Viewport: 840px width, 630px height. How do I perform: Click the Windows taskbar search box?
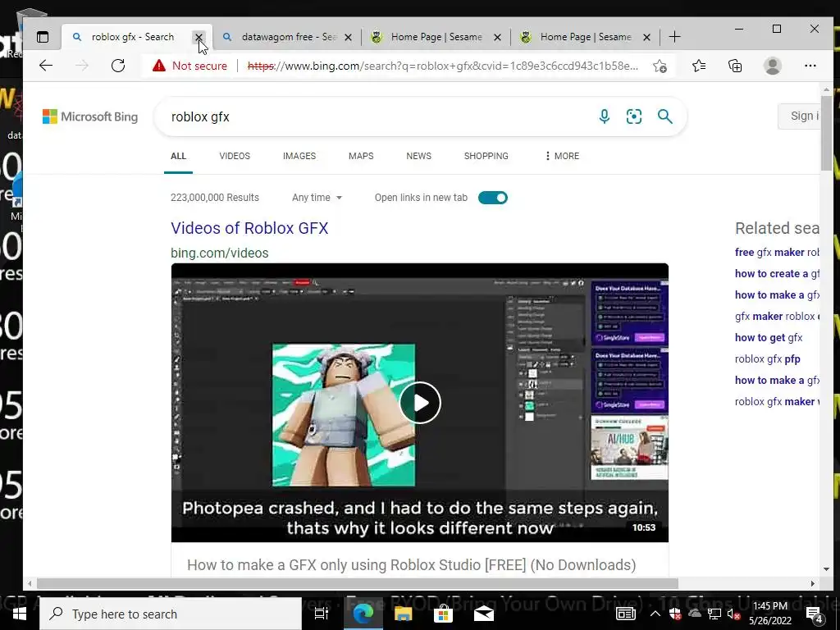171,614
